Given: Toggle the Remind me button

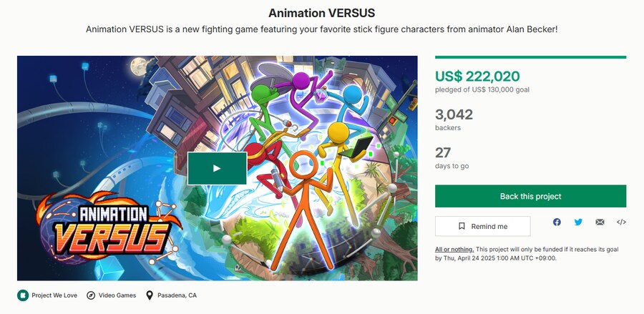Looking at the screenshot, I should 483,226.
